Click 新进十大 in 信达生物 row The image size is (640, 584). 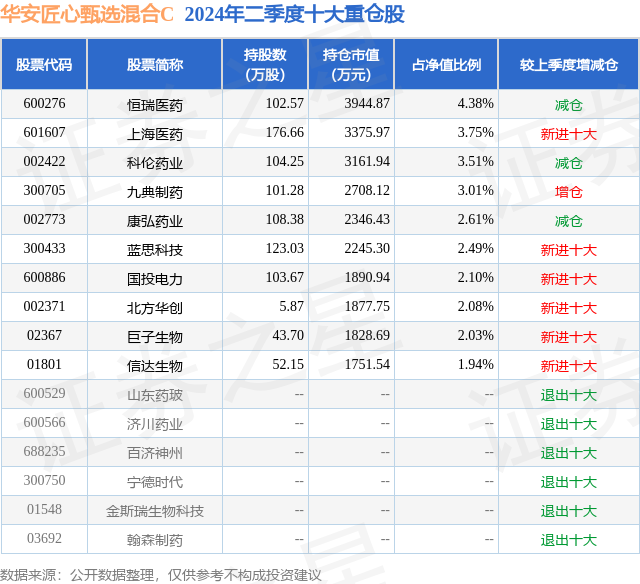point(569,366)
